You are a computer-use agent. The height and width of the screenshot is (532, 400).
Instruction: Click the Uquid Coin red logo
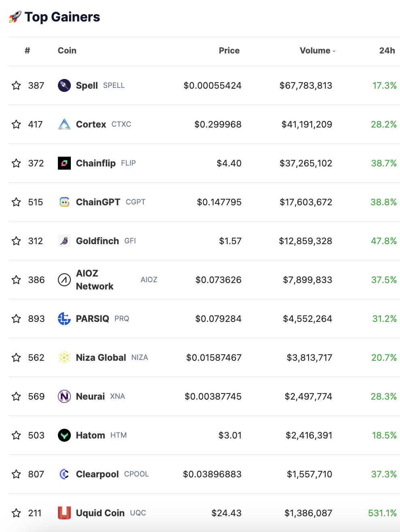click(x=64, y=513)
